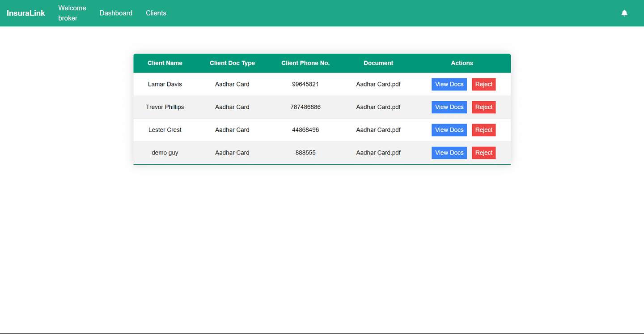Viewport: 644px width, 334px height.
Task: Click the Client Name column header
Action: (165, 63)
